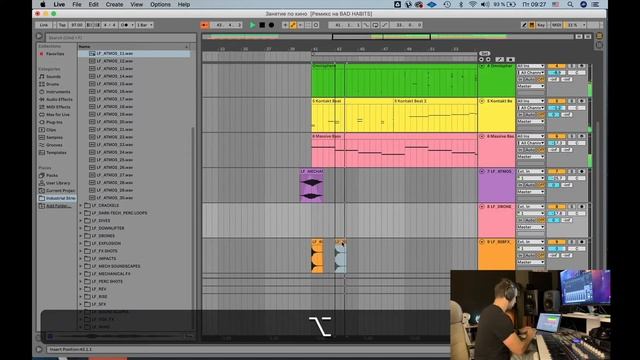The height and width of the screenshot is (360, 640).
Task: Open the Edit menu
Action: point(93,4)
